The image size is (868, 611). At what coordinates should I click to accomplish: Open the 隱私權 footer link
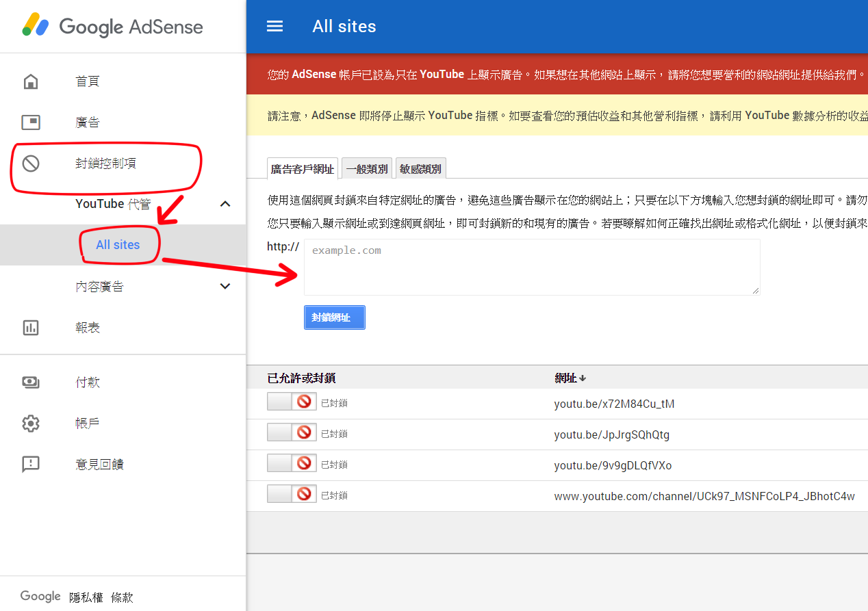tap(86, 597)
